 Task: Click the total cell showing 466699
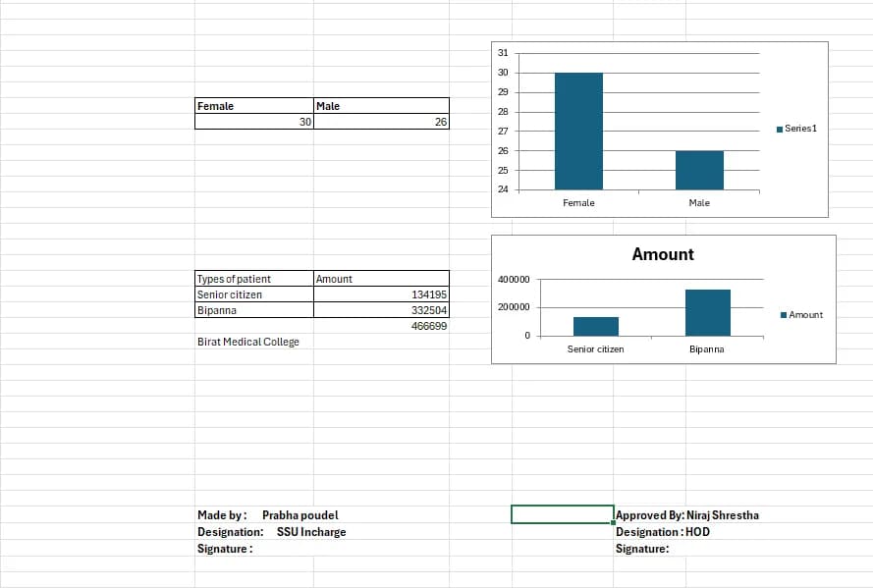pyautogui.click(x=381, y=326)
